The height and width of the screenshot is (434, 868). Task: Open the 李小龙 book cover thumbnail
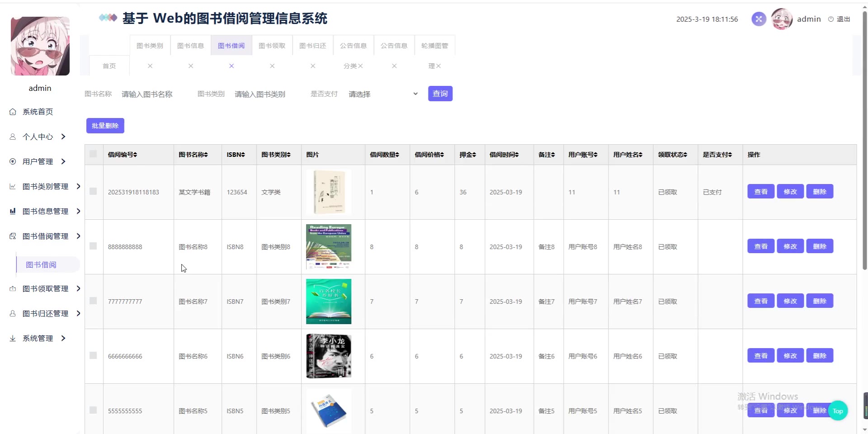pyautogui.click(x=328, y=356)
